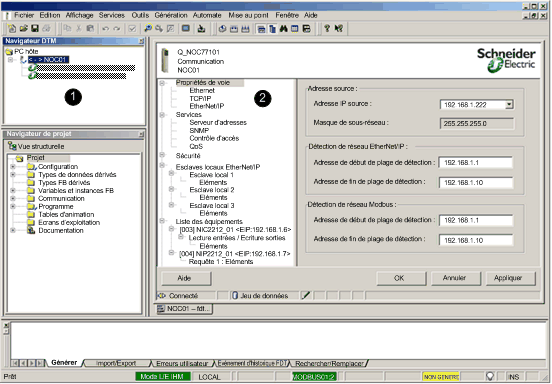The width and height of the screenshot is (552, 384).
Task: Select [003] NIC2212_01 device entry
Action: tap(235, 229)
